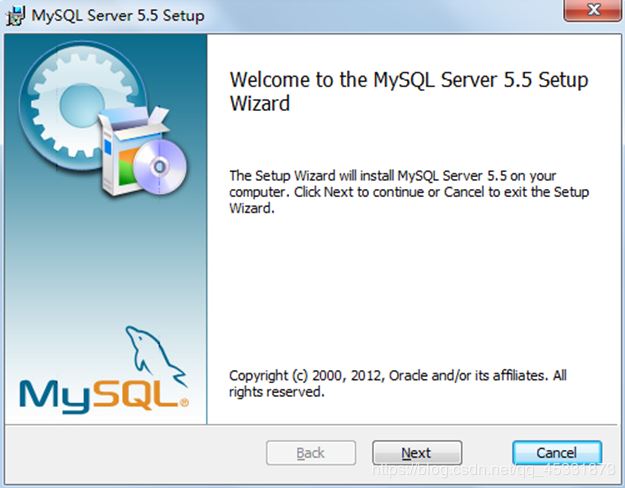Click empty footer area left of Back
This screenshot has height=488, width=625.
pyautogui.click(x=130, y=453)
